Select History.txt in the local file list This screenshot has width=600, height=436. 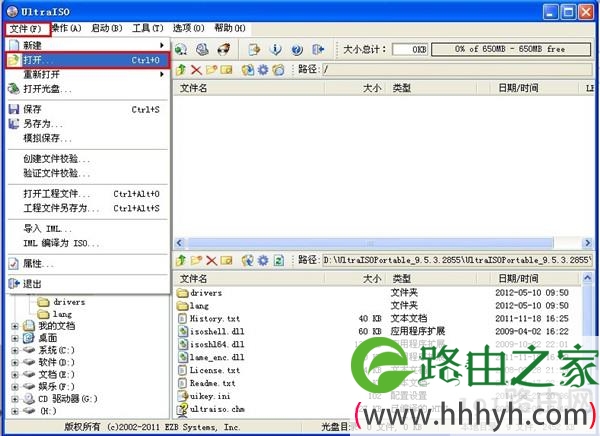pos(209,318)
